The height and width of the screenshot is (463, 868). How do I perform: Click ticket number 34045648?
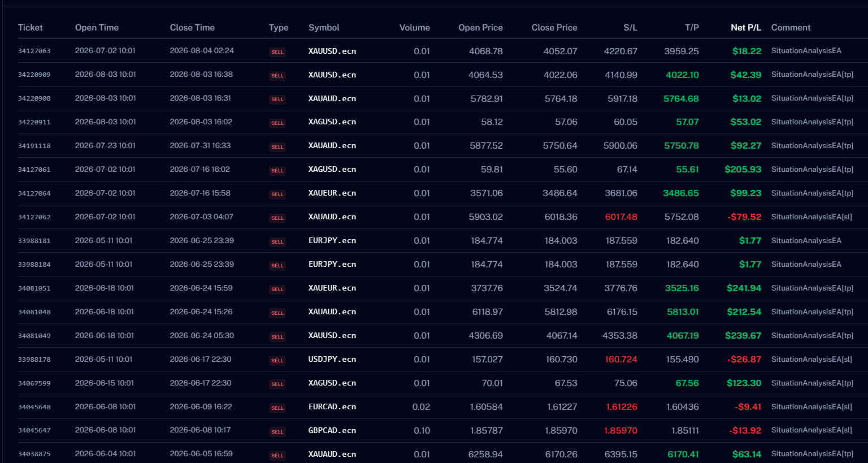coord(34,407)
